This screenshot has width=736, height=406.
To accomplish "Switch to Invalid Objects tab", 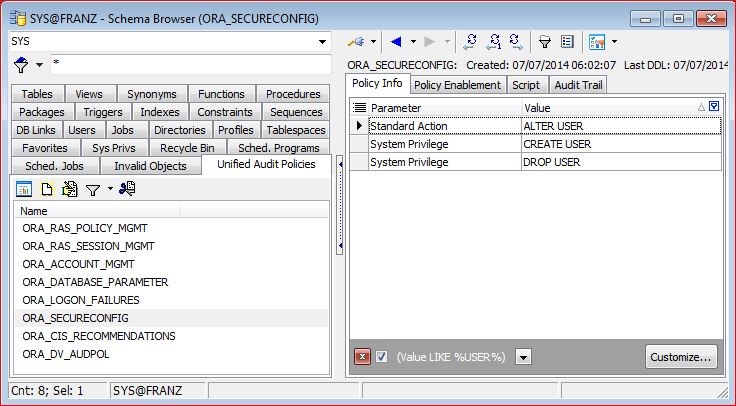I will click(150, 166).
